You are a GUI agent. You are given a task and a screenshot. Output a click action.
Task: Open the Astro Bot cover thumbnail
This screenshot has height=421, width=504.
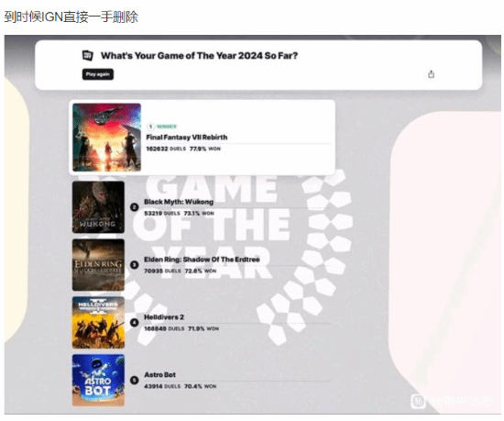pos(98,380)
